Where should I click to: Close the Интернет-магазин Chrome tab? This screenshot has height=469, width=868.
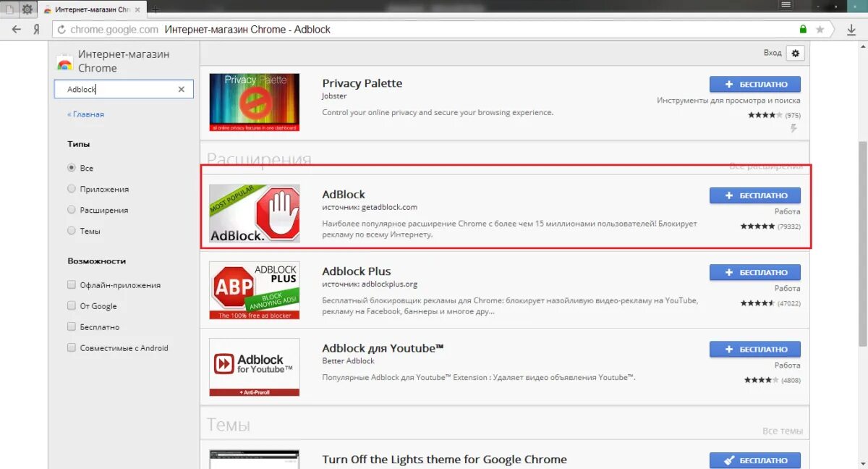pyautogui.click(x=137, y=9)
